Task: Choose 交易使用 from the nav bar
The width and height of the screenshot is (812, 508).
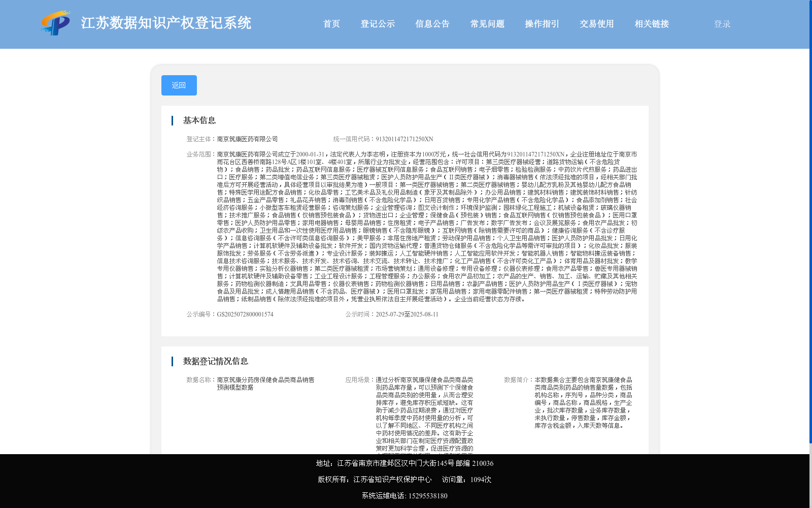Action: point(597,24)
